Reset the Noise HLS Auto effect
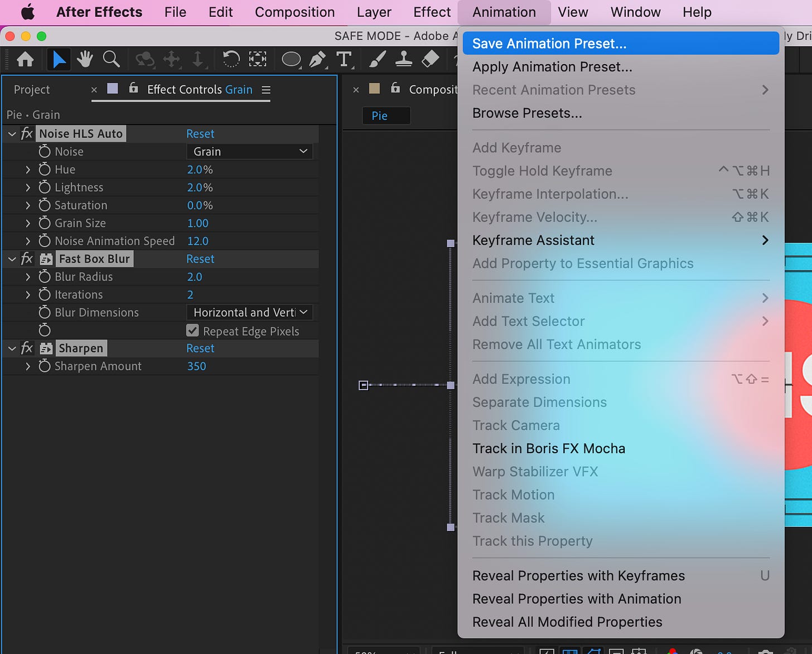812x654 pixels. click(200, 134)
